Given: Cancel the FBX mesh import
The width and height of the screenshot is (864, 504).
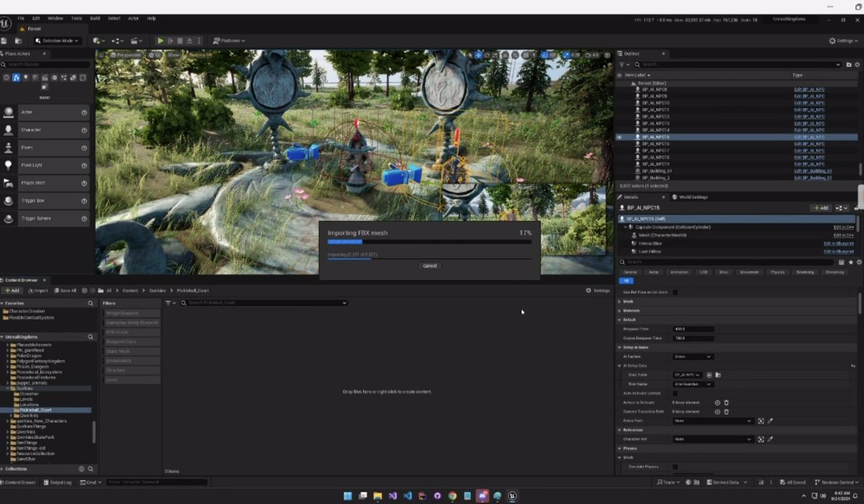Looking at the screenshot, I should coord(429,266).
